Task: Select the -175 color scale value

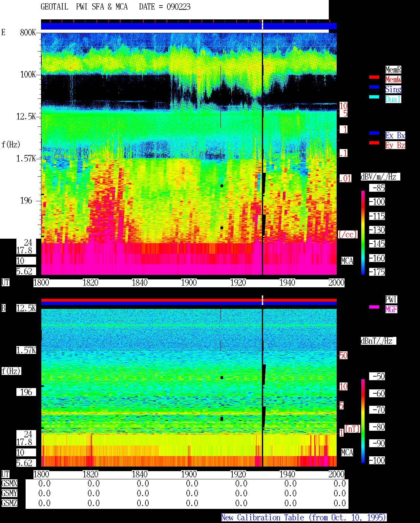Action: click(377, 272)
